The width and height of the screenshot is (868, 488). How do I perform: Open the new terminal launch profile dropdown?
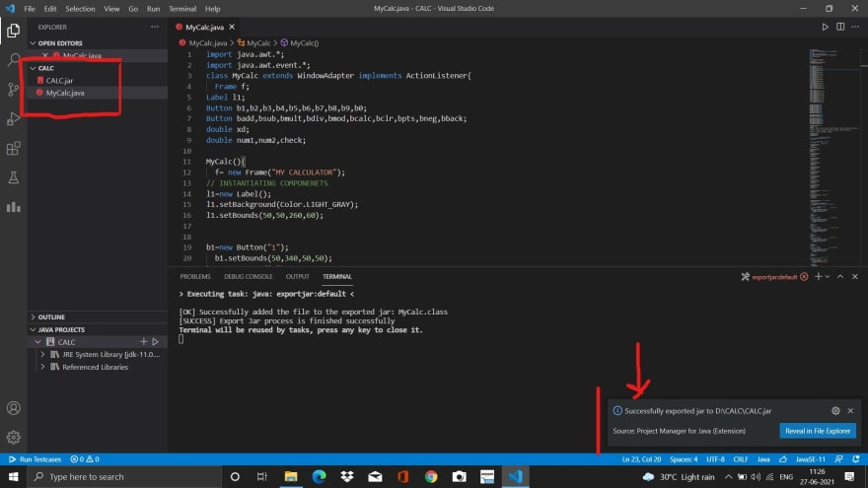pyautogui.click(x=828, y=277)
